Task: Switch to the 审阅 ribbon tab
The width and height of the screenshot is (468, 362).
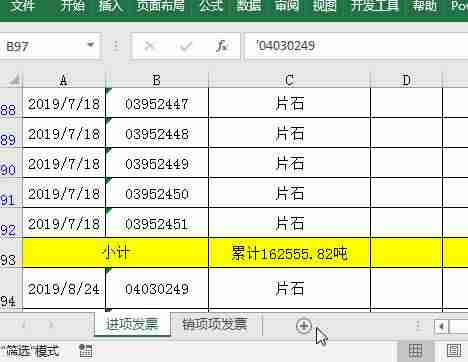Action: [286, 6]
